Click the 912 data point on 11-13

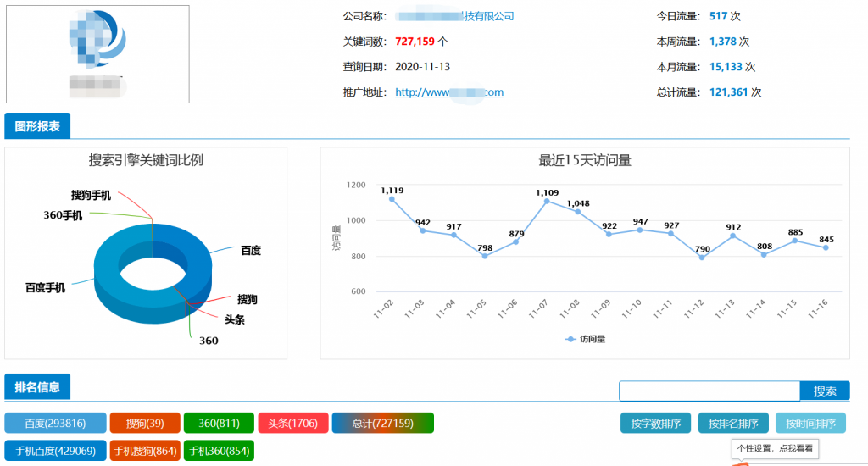point(733,236)
